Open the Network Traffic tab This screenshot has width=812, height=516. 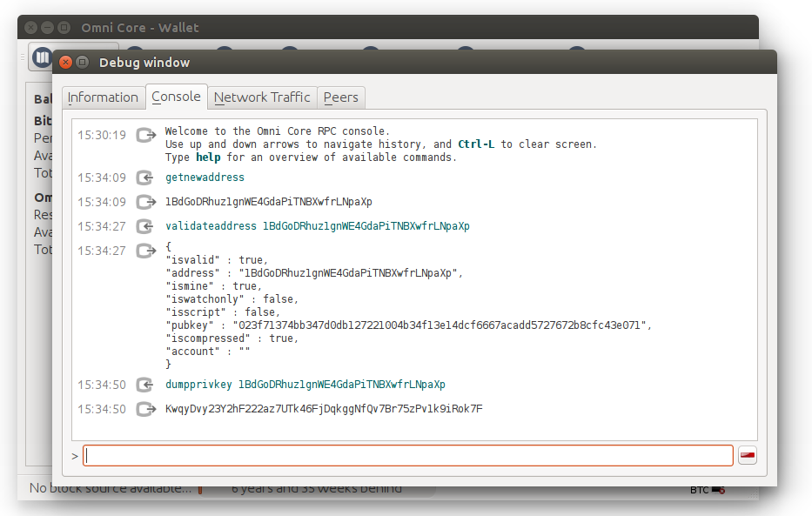pos(262,97)
